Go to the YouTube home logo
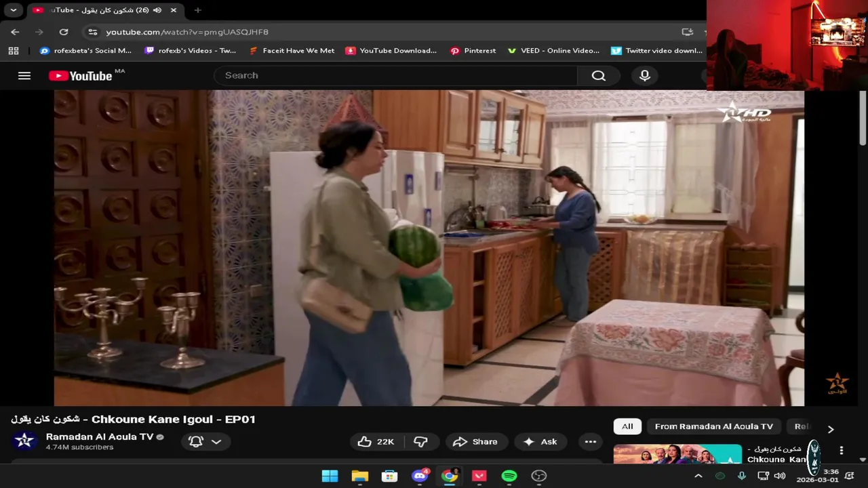 pyautogui.click(x=81, y=76)
